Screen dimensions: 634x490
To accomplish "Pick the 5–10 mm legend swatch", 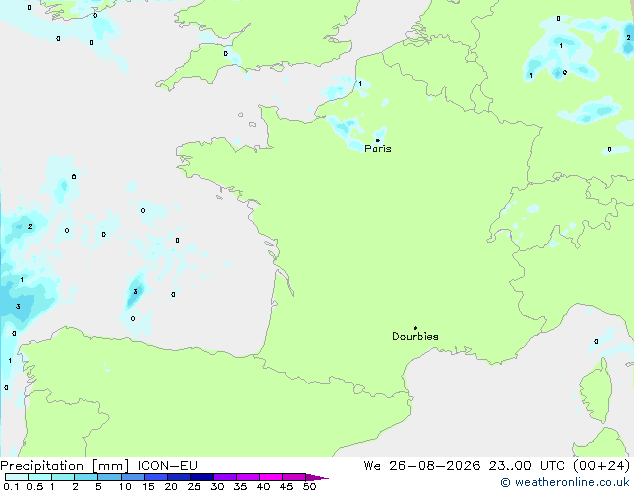I will (109, 477).
